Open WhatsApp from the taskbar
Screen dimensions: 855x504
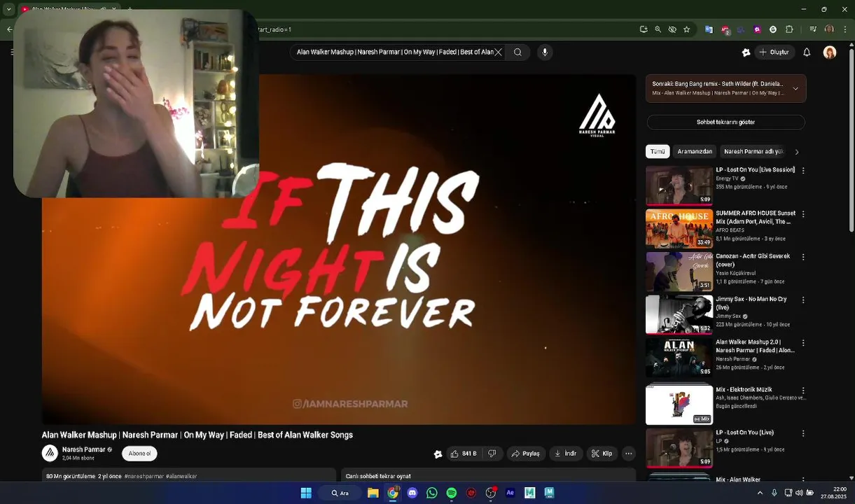click(432, 493)
